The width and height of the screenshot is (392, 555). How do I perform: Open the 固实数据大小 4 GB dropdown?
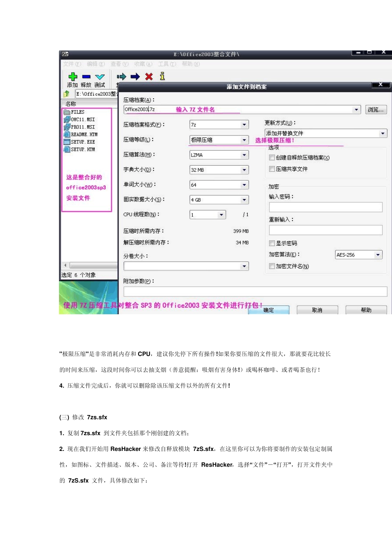(244, 200)
